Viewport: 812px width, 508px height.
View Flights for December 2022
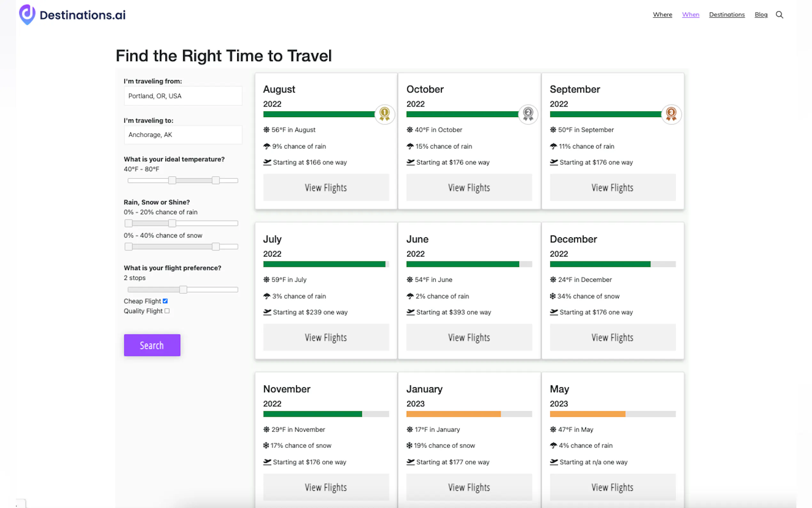612,337
